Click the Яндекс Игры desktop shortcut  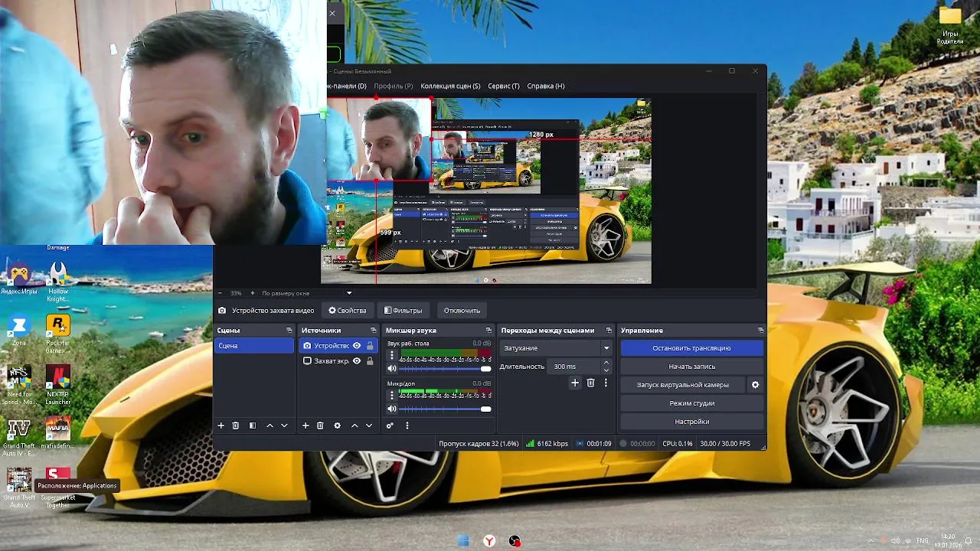click(18, 278)
